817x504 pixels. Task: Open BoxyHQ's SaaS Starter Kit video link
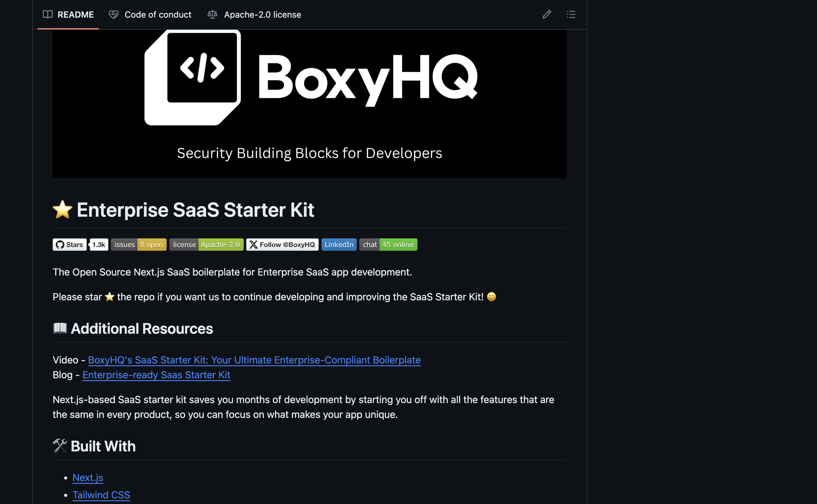254,360
